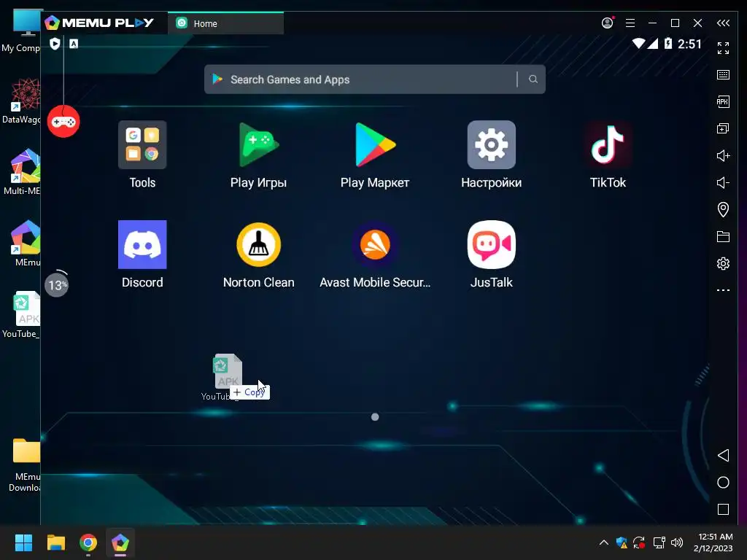Viewport: 747px width, 560px height.
Task: Open Windows Start menu
Action: pos(23,542)
